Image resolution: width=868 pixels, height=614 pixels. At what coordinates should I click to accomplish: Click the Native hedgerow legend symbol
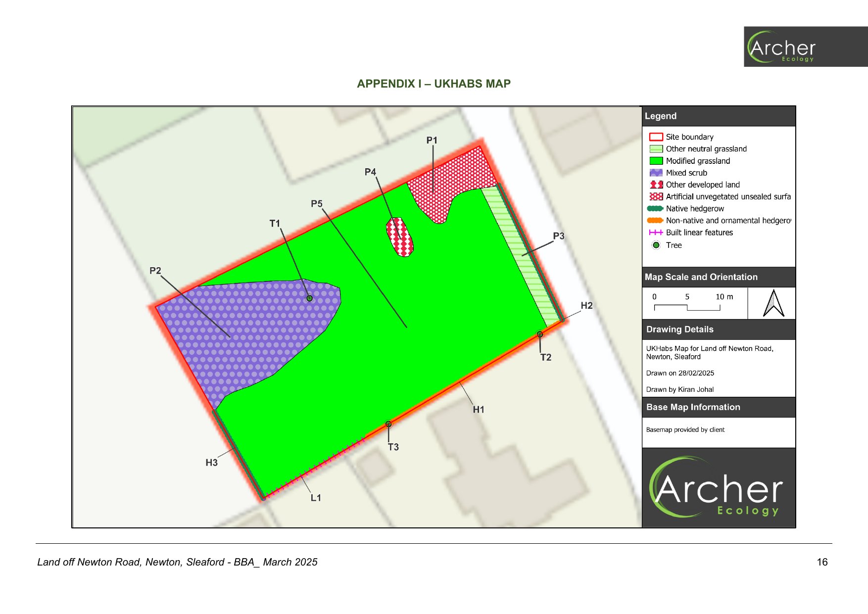click(655, 209)
